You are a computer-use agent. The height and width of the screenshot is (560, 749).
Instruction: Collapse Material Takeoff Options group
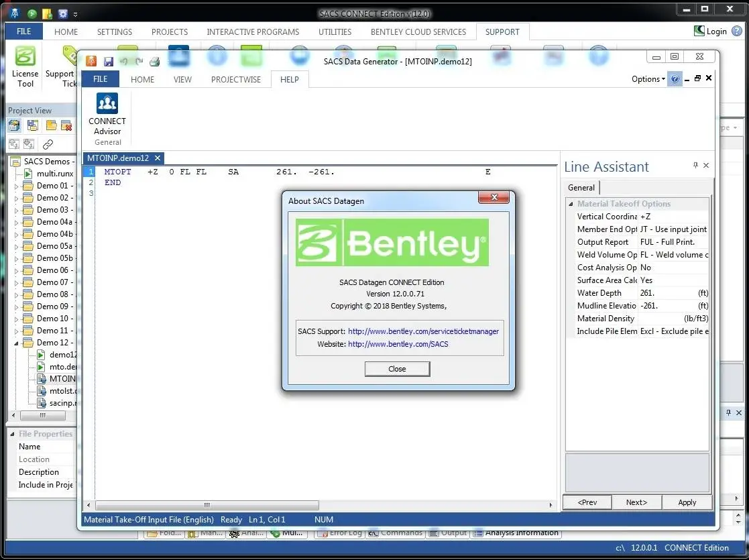(571, 204)
